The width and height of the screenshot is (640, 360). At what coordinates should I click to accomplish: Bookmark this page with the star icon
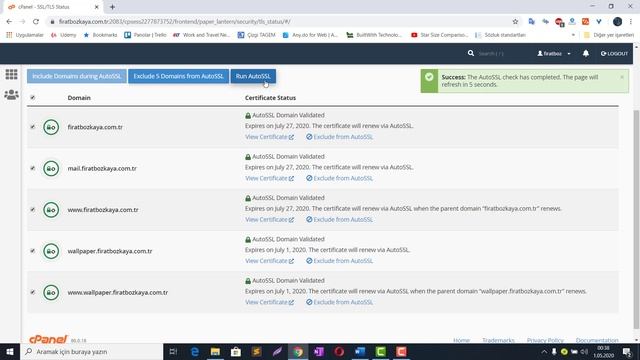tap(515, 22)
